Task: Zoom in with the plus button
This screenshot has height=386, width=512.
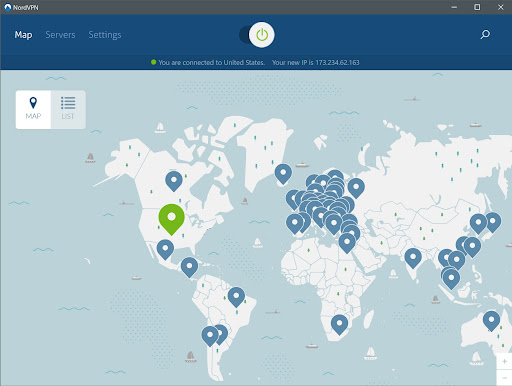Action: tap(504, 361)
